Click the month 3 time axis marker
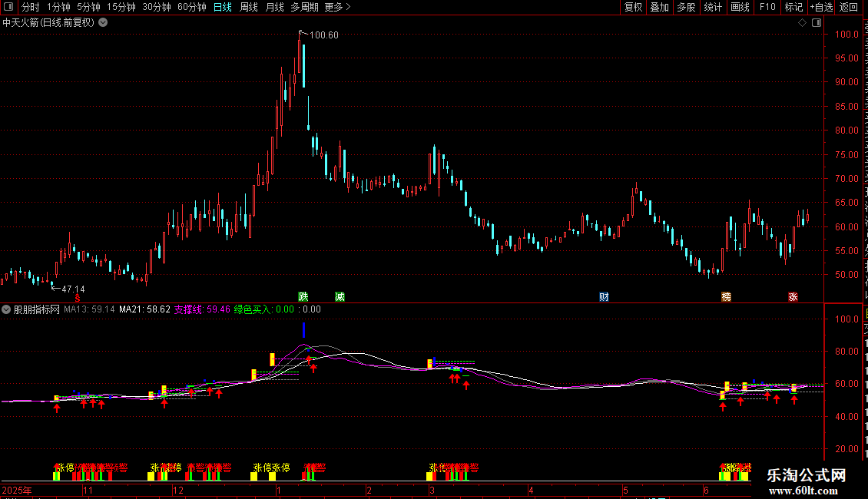The height and width of the screenshot is (499, 868). click(x=432, y=490)
